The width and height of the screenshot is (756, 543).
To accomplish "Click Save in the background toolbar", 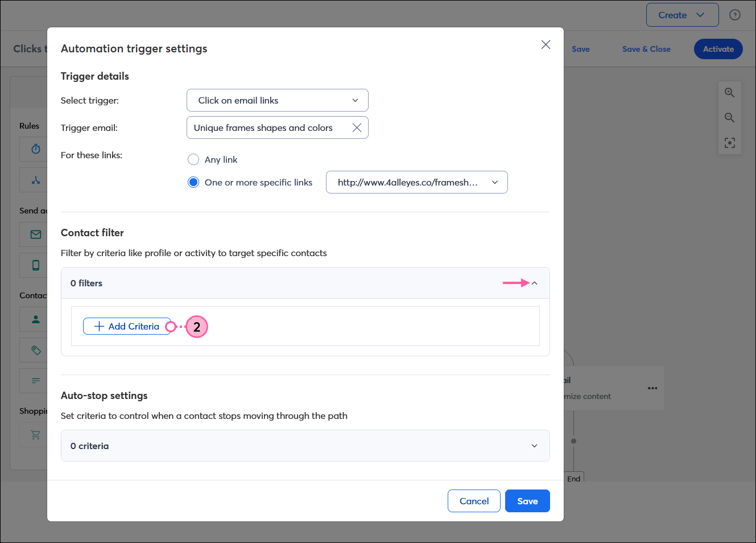I will coord(581,49).
